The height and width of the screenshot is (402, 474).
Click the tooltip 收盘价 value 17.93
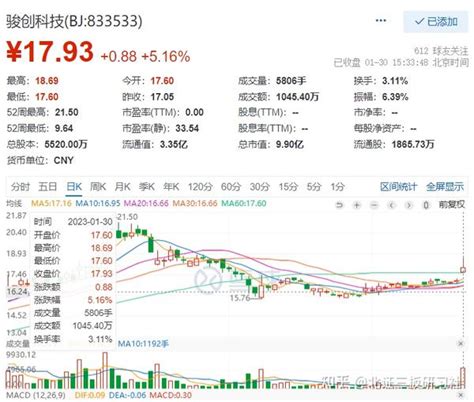[102, 274]
